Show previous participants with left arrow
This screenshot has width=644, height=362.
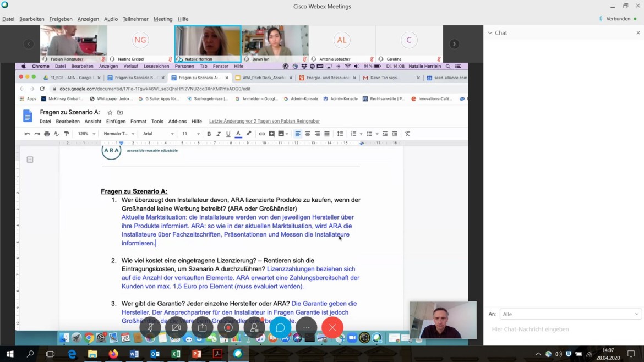pyautogui.click(x=29, y=44)
